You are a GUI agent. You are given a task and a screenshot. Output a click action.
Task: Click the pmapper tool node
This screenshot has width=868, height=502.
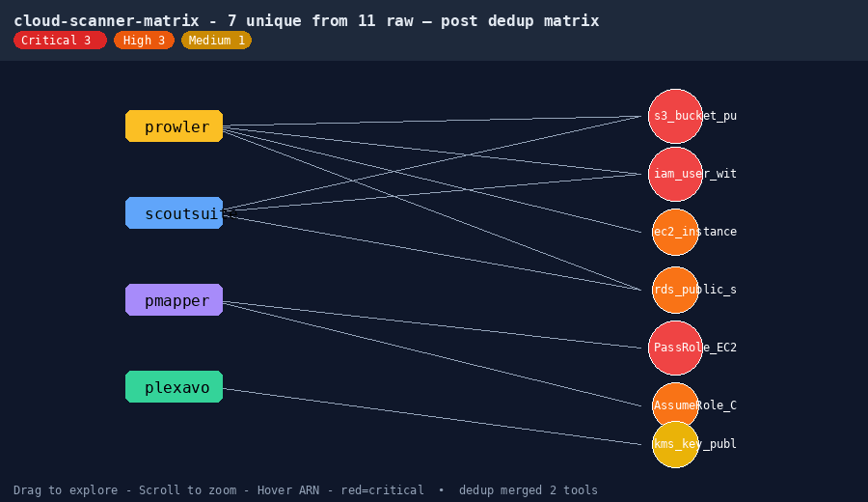tap(175, 300)
